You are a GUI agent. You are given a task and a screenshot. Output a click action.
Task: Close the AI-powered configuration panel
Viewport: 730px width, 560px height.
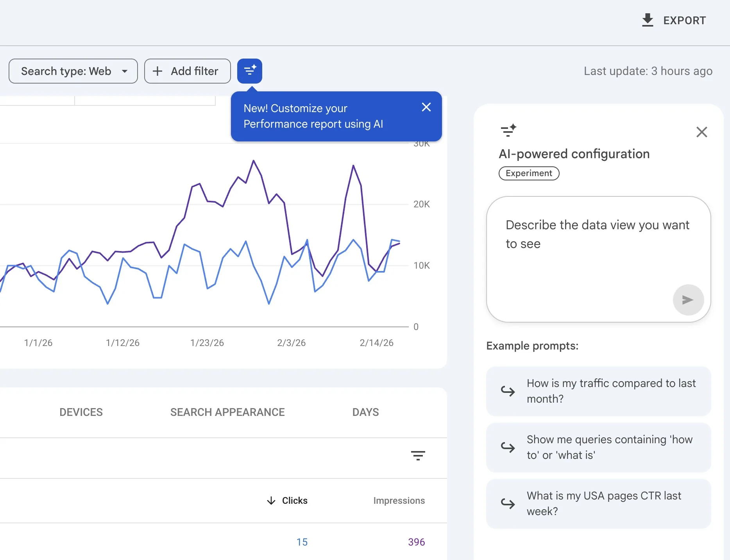(702, 132)
